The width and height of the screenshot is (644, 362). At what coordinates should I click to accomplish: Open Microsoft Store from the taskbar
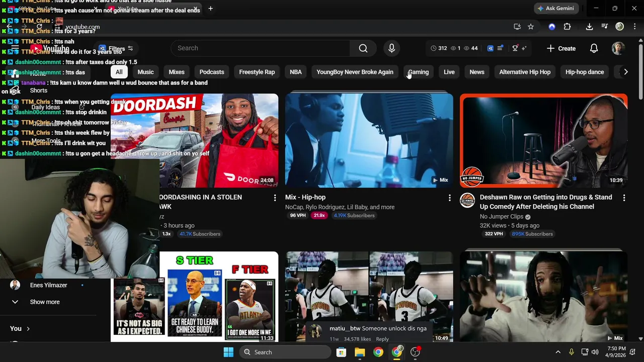341,352
